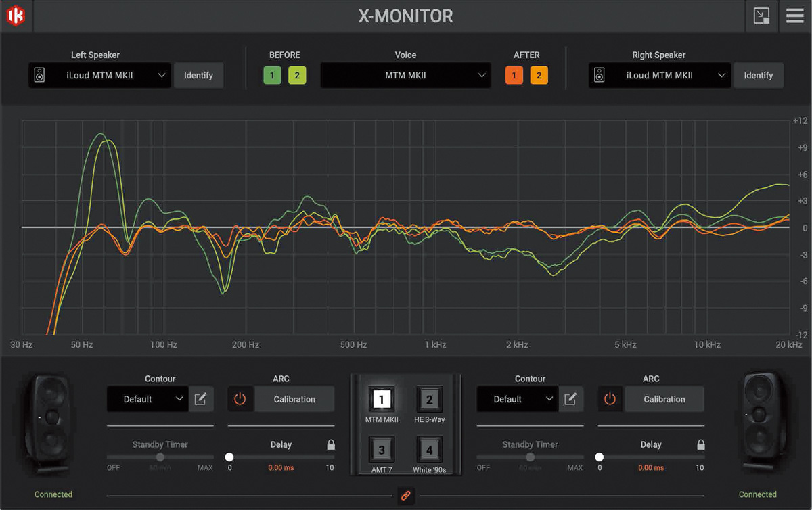Toggle the left Delay lock icon

[x=331, y=445]
